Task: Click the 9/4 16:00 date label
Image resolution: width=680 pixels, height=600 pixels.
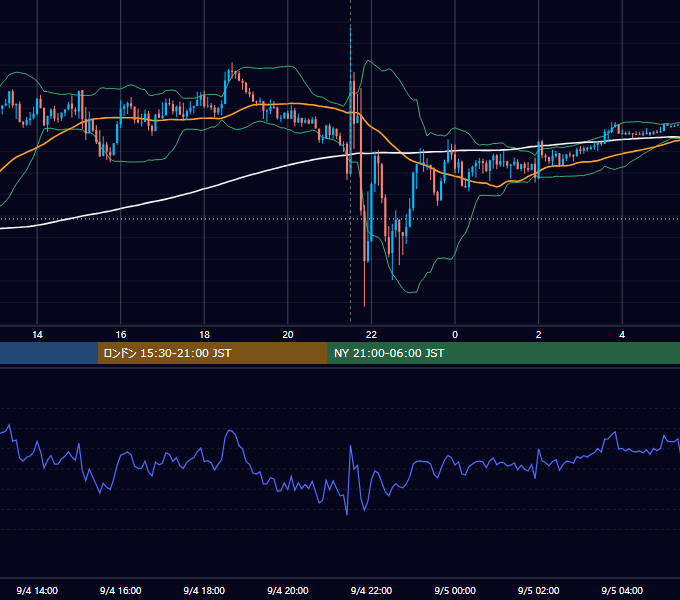Action: [x=121, y=590]
